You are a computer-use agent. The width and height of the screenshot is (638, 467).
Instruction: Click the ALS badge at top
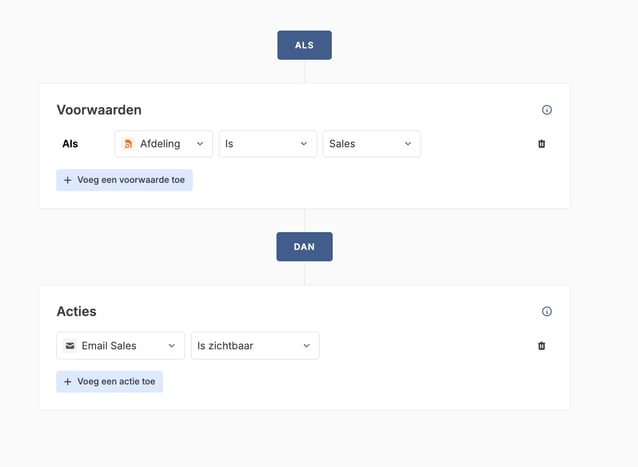tap(304, 45)
